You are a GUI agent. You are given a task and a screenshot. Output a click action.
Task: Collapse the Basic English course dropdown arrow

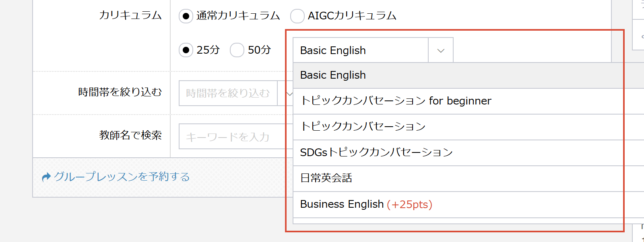click(x=441, y=50)
